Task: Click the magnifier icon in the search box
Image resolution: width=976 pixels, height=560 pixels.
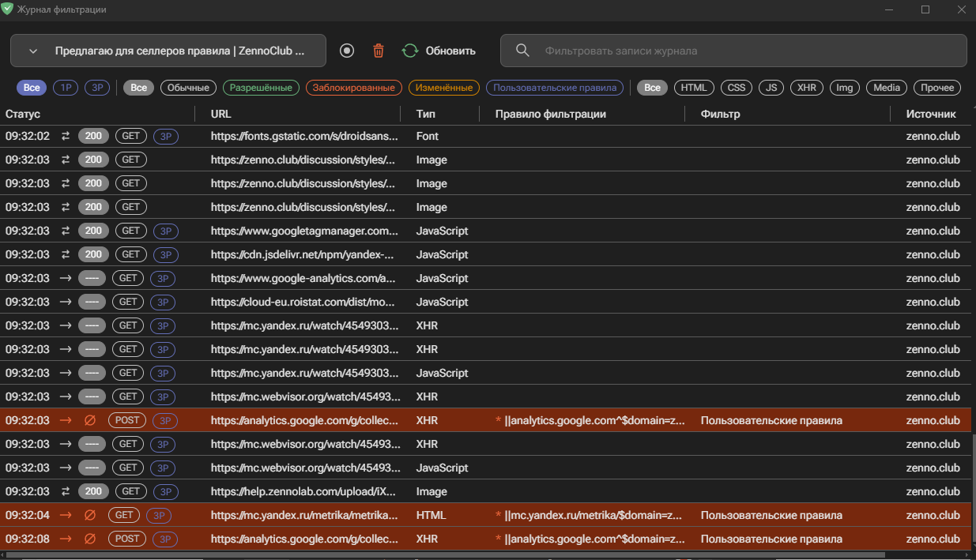Action: pos(522,51)
